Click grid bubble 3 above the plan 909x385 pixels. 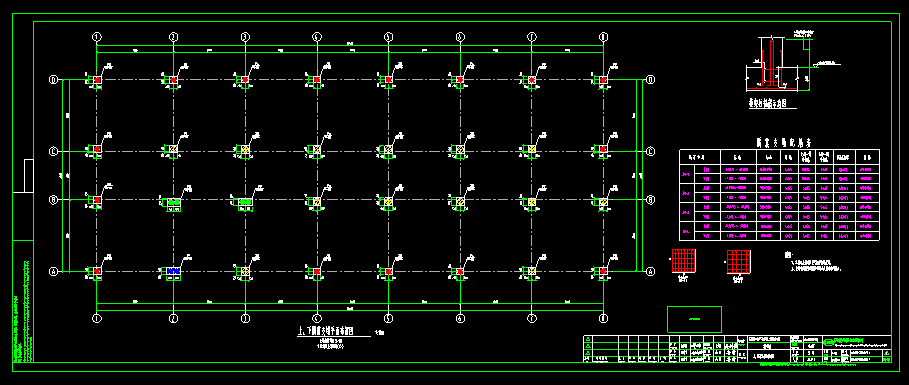245,37
